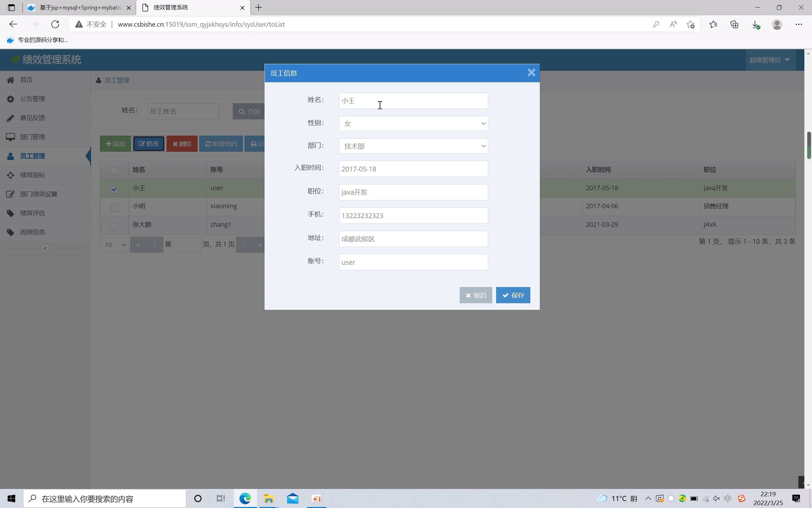Viewport: 812px width, 508px height.
Task: Click the browser back arrow
Action: point(13,24)
